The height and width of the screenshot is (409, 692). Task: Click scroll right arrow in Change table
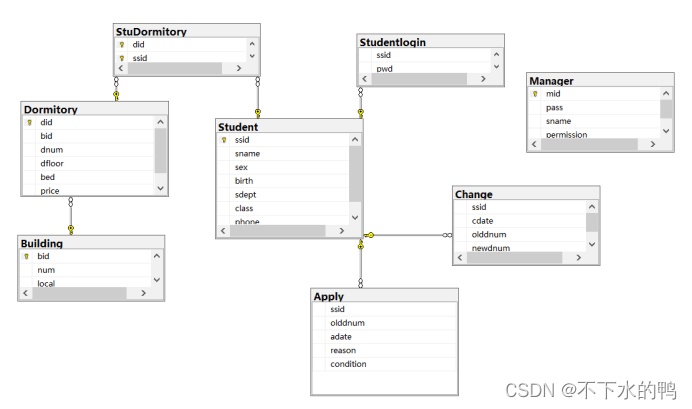[x=579, y=257]
